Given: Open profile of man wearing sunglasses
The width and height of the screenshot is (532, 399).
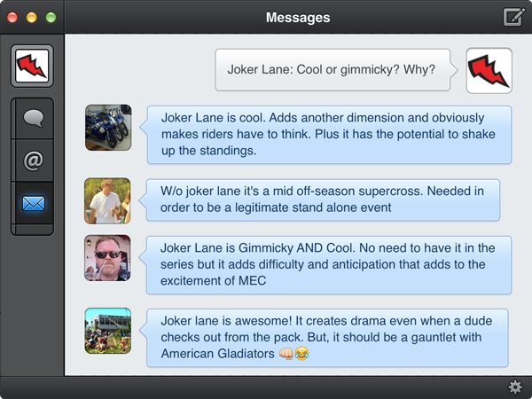Looking at the screenshot, I should pos(107,258).
